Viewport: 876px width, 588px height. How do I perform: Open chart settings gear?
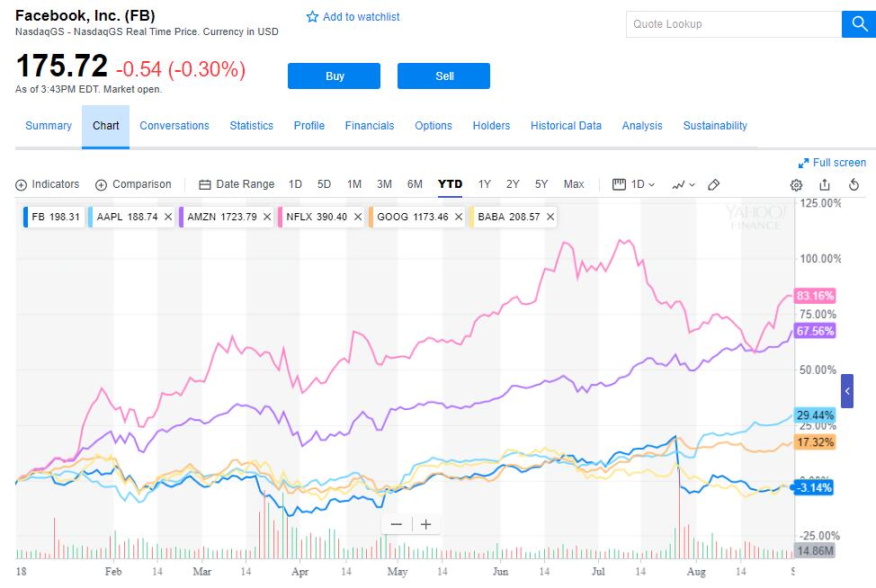(x=796, y=185)
